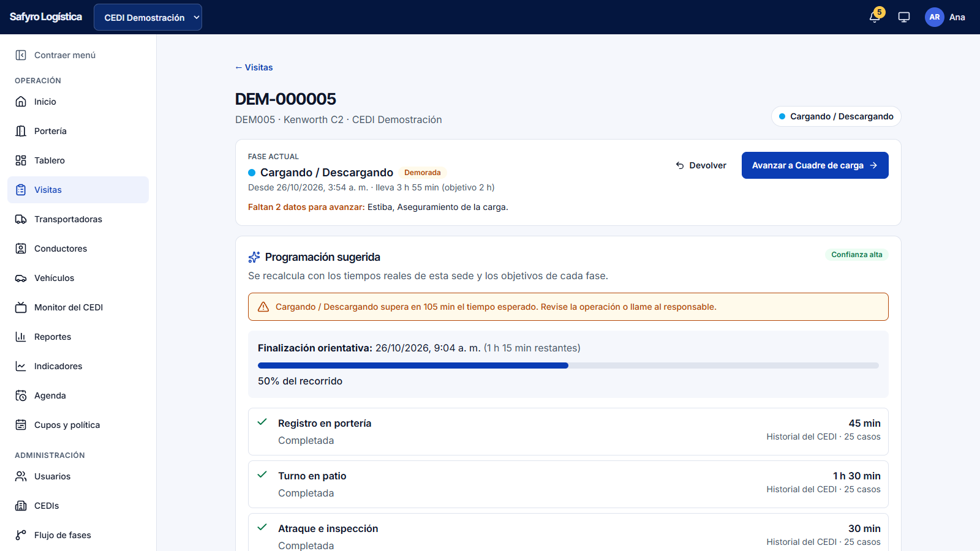The height and width of the screenshot is (551, 980).
Task: Click the Cupos y política icon
Action: [x=21, y=425]
